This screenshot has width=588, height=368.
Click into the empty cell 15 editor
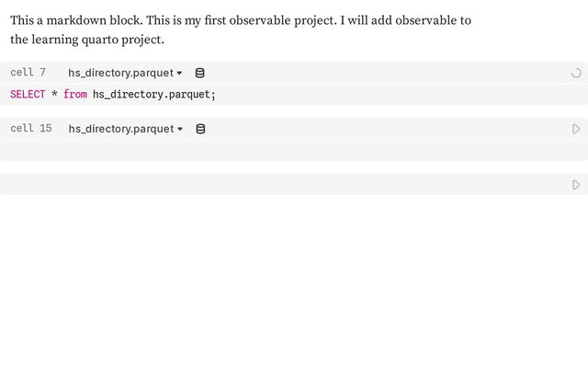pyautogui.click(x=276, y=150)
